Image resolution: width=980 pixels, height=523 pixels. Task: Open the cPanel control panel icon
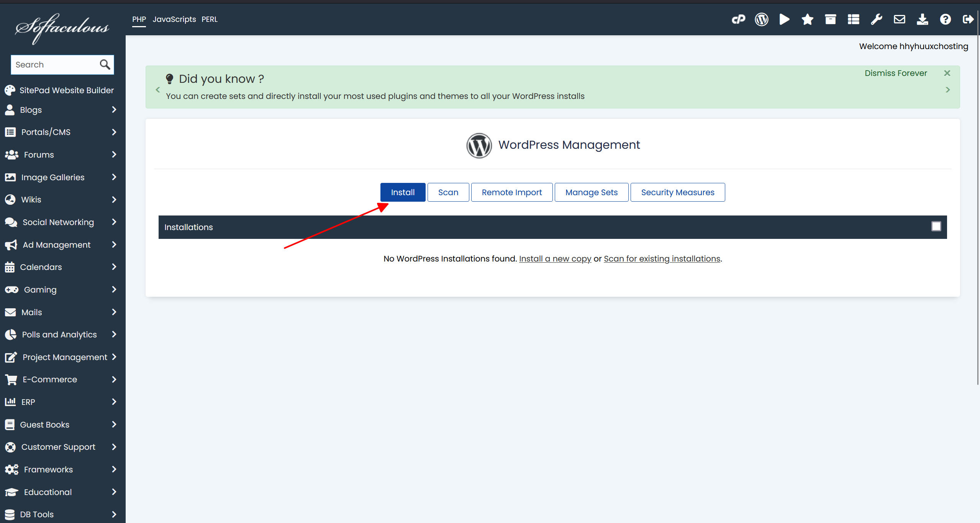point(738,19)
